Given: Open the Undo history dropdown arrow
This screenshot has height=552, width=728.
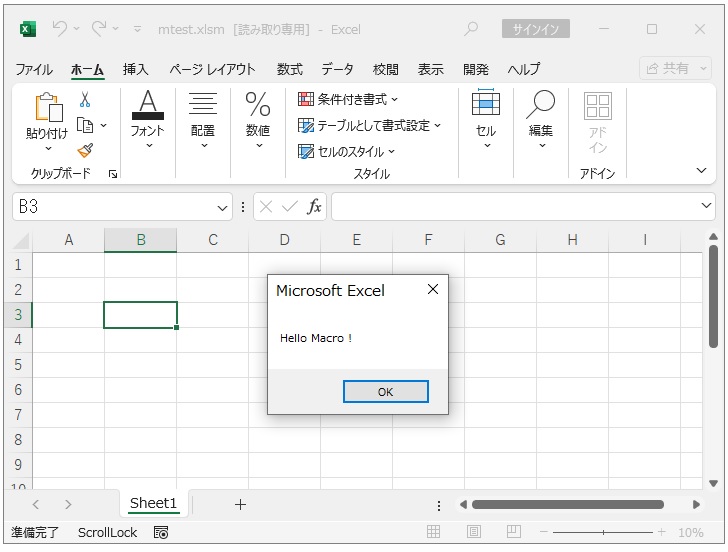Looking at the screenshot, I should point(77,29).
